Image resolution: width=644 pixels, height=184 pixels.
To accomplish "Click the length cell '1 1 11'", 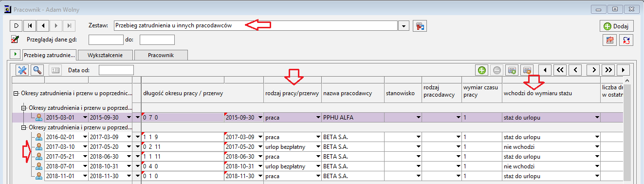I will [183, 156].
